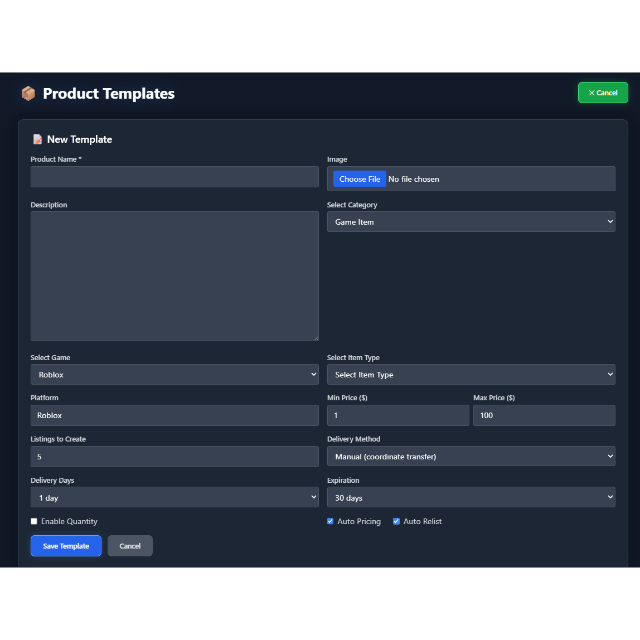The height and width of the screenshot is (640, 640).
Task: Disable the Auto Relist checkbox
Action: (x=396, y=521)
